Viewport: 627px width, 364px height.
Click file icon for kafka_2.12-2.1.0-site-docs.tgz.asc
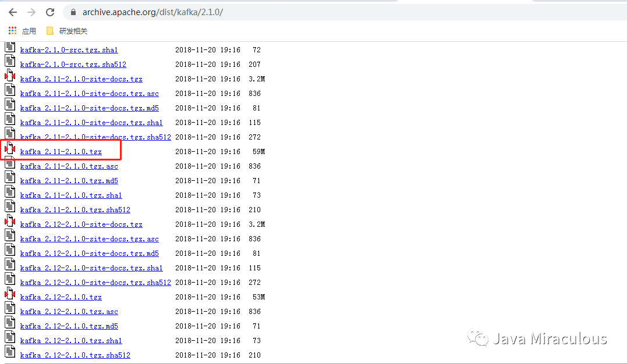pyautogui.click(x=10, y=235)
